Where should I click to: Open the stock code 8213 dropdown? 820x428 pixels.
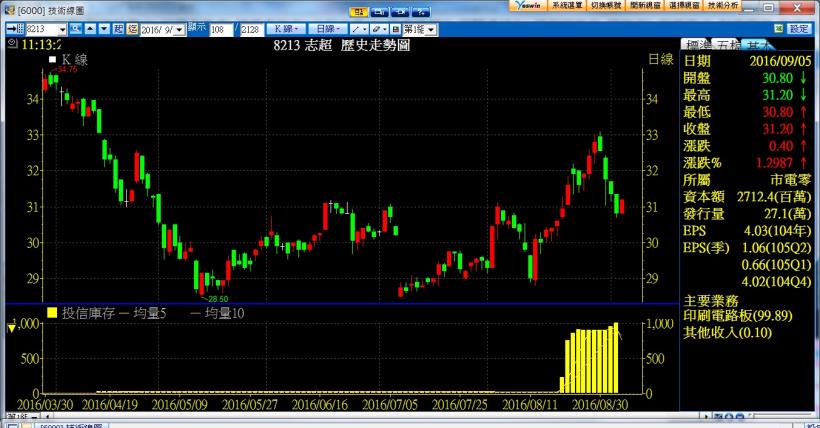point(63,29)
